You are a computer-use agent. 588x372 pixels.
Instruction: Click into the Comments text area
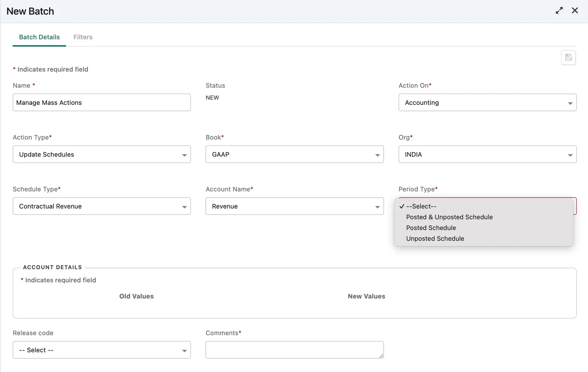click(x=294, y=350)
